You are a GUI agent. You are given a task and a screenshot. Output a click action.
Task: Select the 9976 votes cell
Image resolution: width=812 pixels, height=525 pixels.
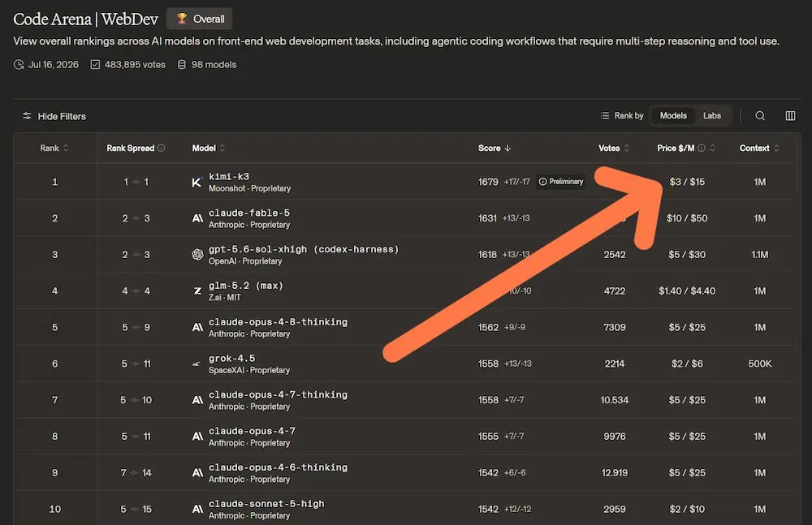tap(614, 437)
